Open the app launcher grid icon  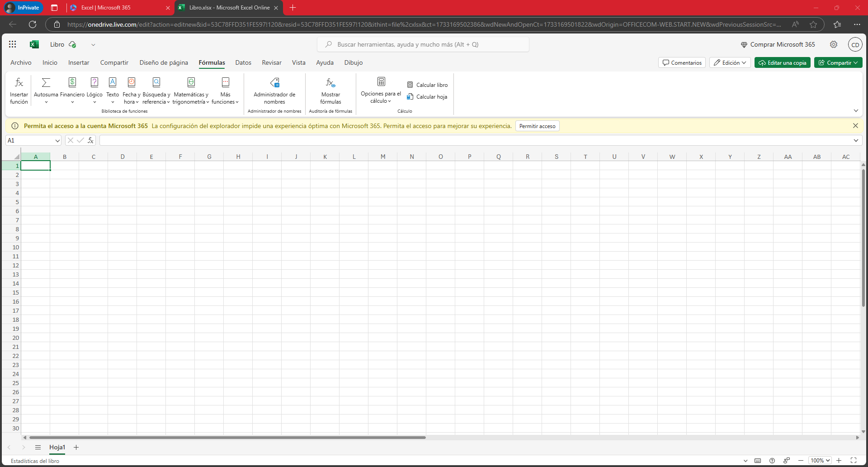(13, 44)
